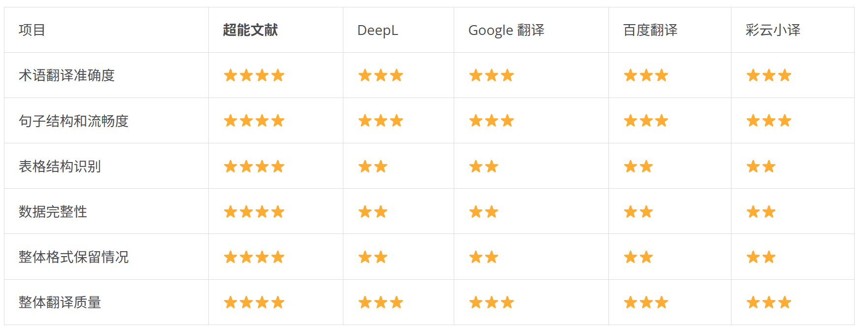The height and width of the screenshot is (330, 868).
Task: Click DeepL's three-star rating for 句子结构和流畅度
Action: (381, 121)
